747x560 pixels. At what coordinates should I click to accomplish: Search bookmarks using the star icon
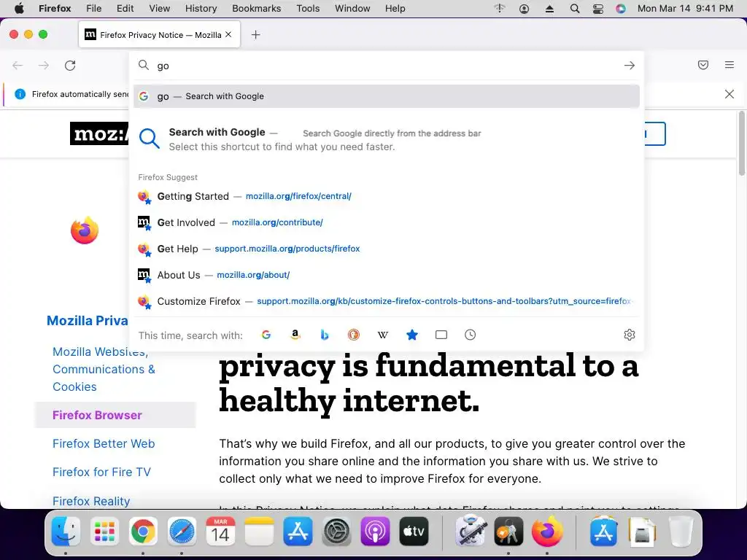(412, 335)
